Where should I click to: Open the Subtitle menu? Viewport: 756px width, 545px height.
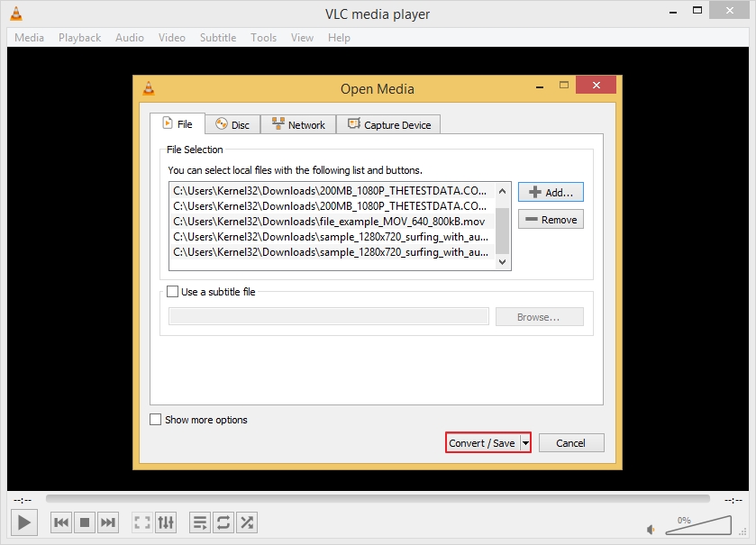(x=218, y=38)
